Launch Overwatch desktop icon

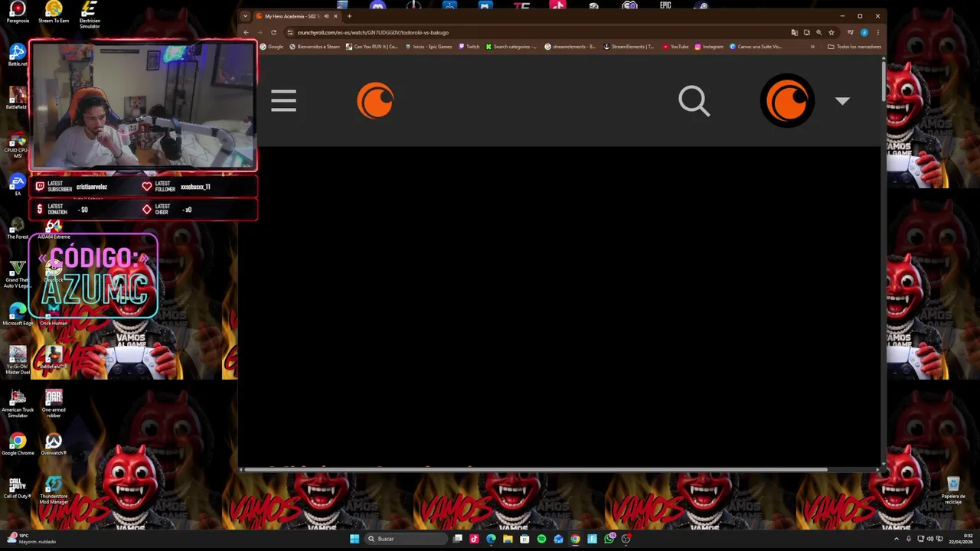coord(54,445)
